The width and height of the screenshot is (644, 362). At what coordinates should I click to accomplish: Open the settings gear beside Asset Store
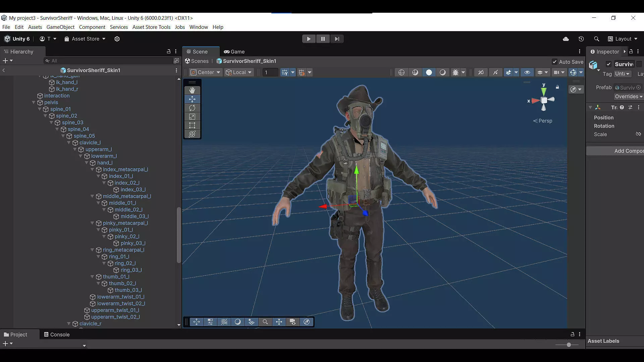pyautogui.click(x=117, y=39)
